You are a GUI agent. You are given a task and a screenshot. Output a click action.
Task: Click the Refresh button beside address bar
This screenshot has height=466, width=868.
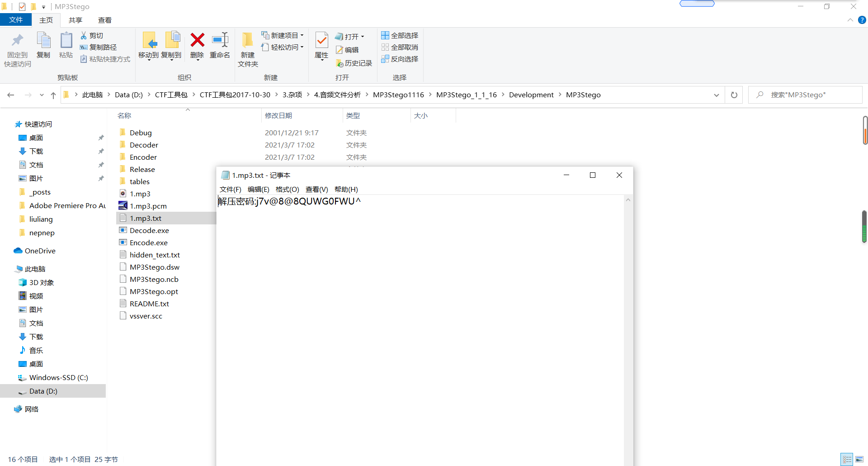pos(734,95)
